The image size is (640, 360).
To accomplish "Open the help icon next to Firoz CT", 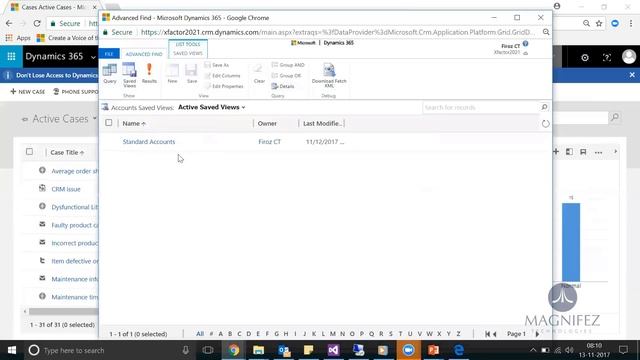I will pos(525,44).
